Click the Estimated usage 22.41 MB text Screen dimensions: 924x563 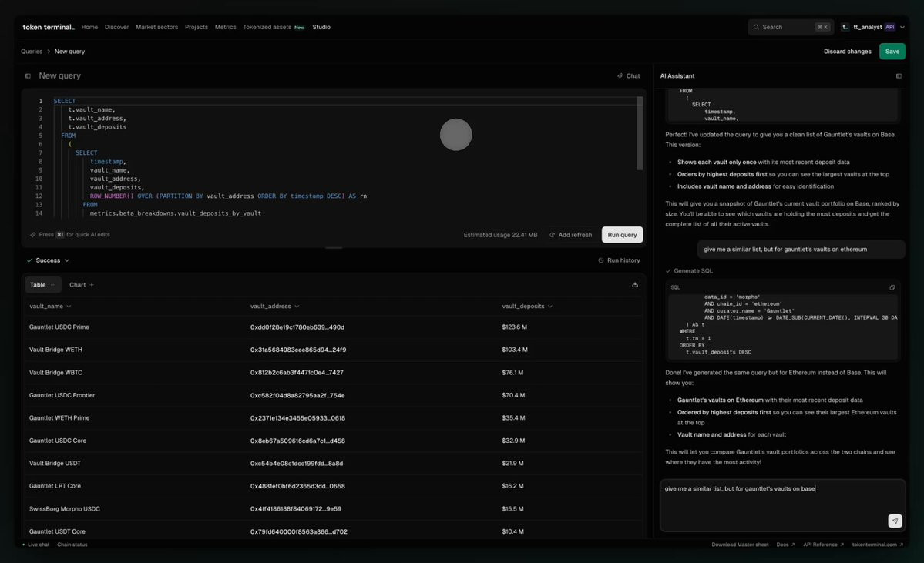tap(500, 234)
